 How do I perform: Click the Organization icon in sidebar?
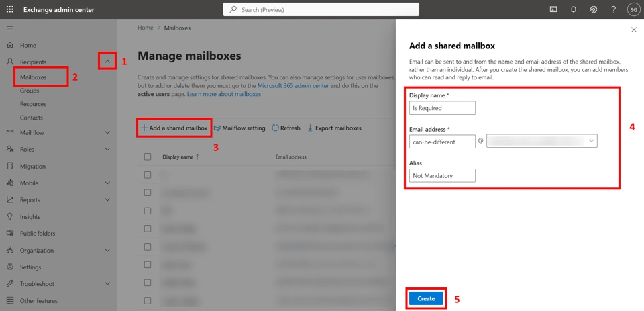tap(11, 250)
